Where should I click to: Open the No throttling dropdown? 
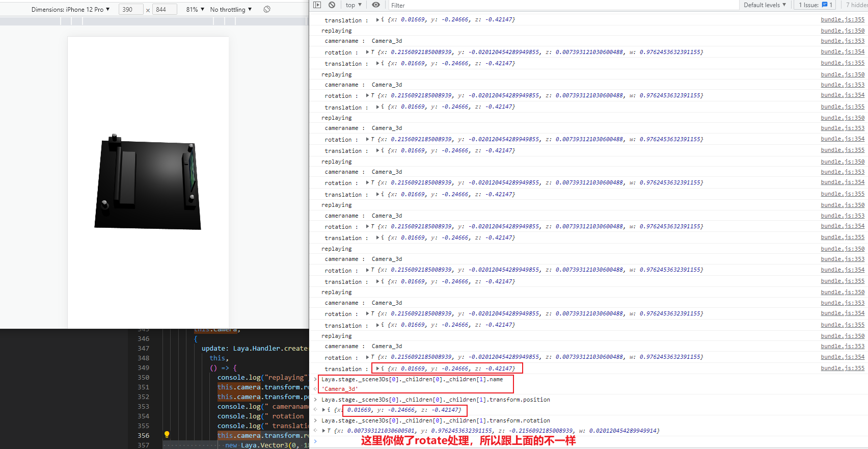click(x=231, y=9)
